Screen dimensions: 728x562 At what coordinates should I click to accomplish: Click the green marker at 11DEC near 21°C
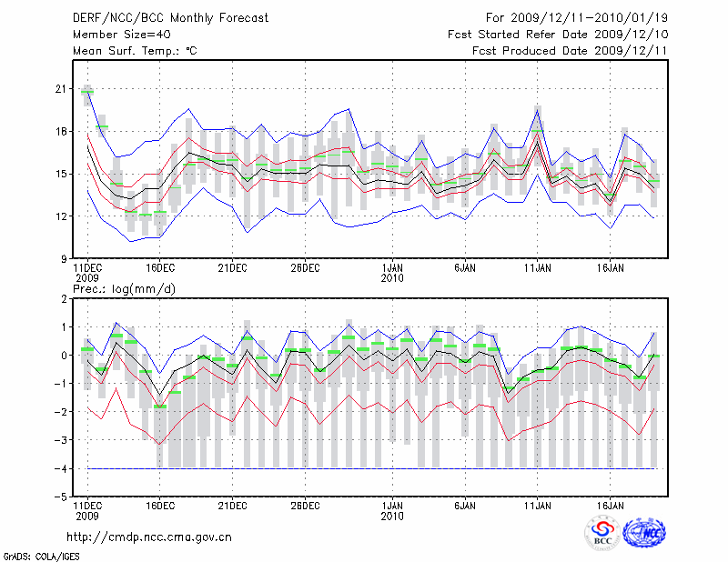pos(87,92)
